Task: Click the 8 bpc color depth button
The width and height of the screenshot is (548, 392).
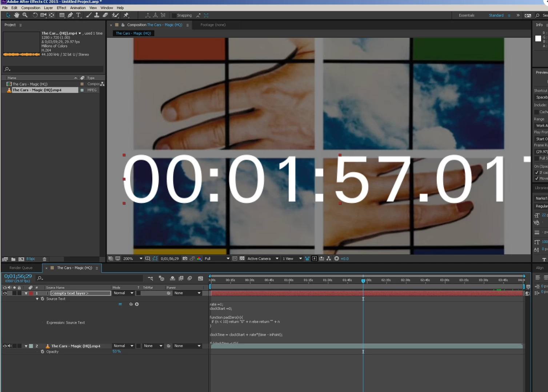Action: tap(31, 259)
